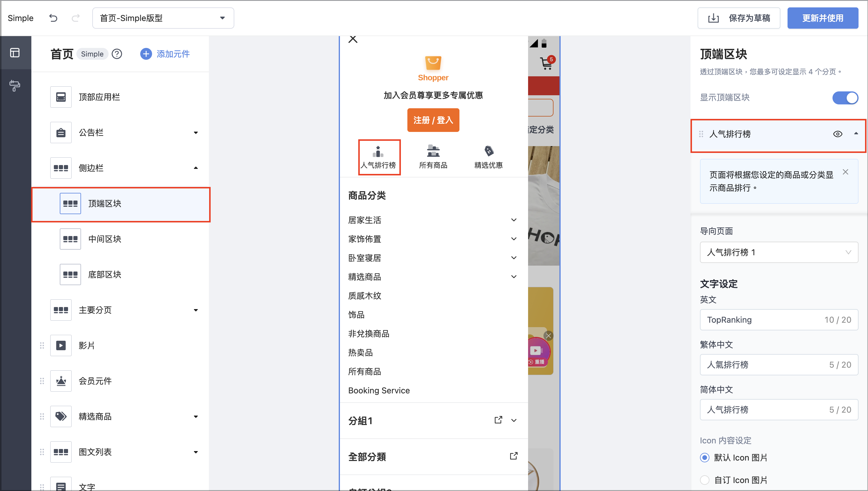Click the 英文 TopRanking text field
This screenshot has height=491, width=868.
[x=779, y=320]
